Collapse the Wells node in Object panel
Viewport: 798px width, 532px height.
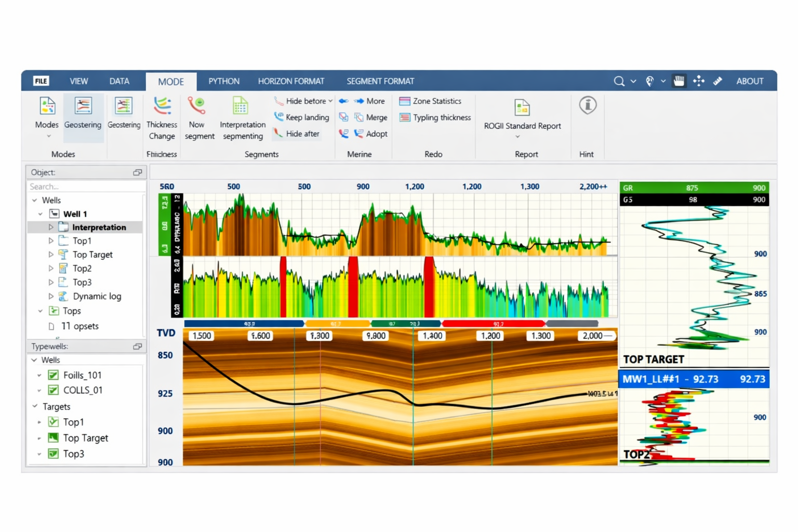34,201
